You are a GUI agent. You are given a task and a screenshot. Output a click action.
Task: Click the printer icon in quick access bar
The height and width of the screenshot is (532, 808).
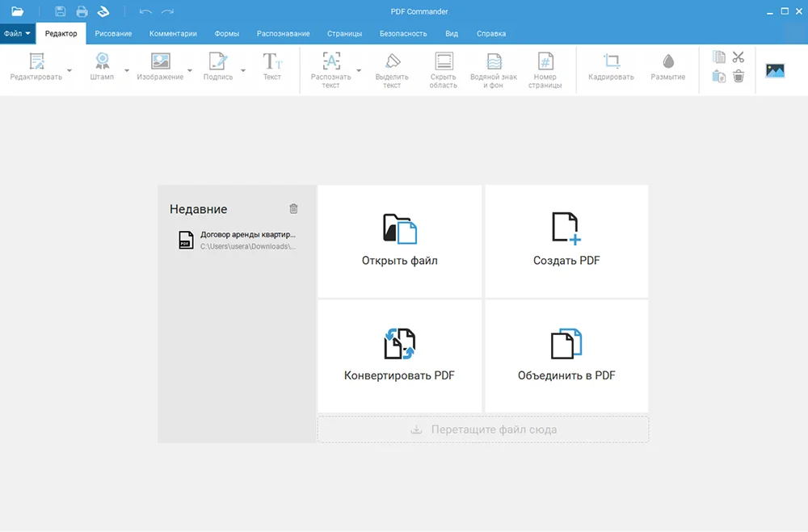point(82,11)
